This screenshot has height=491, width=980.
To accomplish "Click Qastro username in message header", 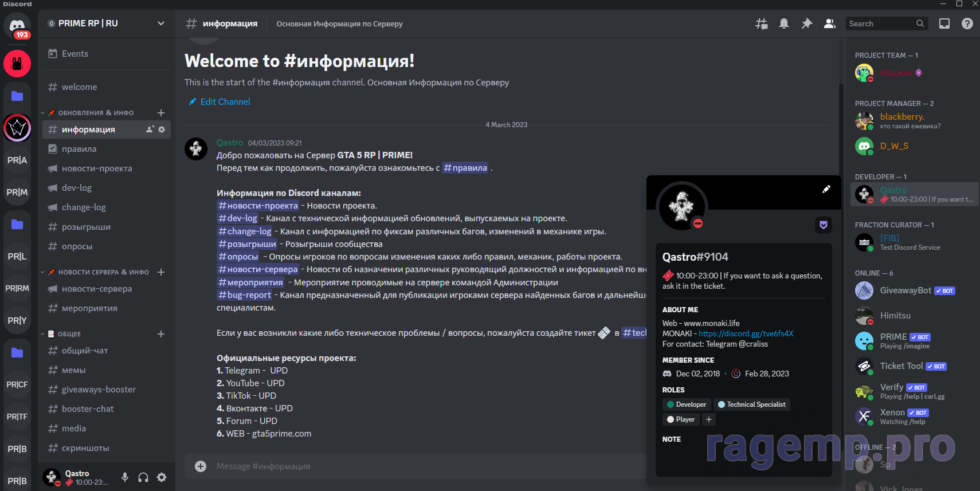I will tap(230, 143).
